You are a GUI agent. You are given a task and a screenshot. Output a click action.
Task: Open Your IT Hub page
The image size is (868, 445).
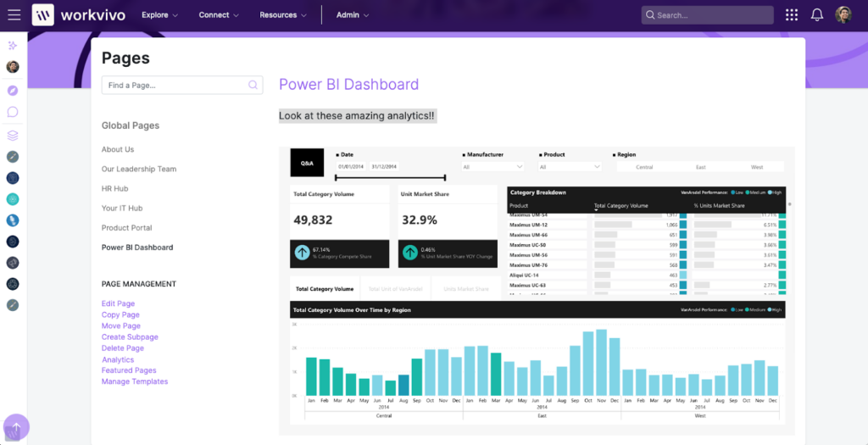click(x=122, y=209)
